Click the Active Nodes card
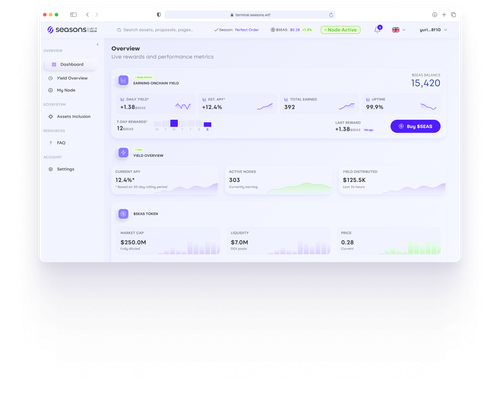 click(279, 180)
